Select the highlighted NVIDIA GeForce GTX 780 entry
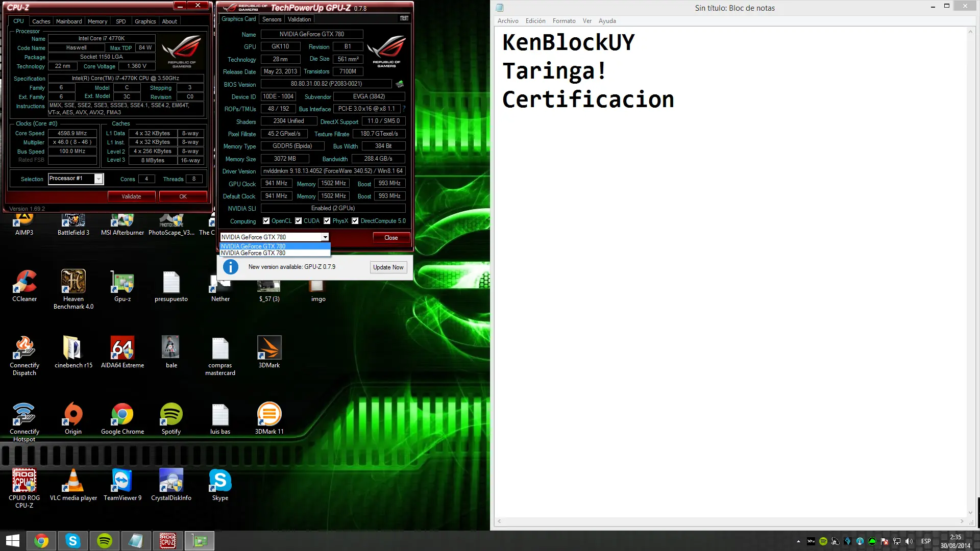The image size is (980, 551). pos(275,246)
